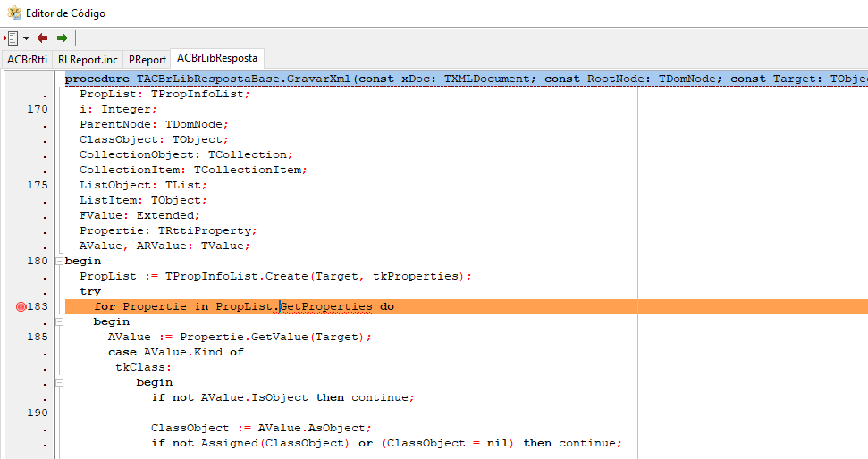Click the 'FValue: Extended;' line

coord(139,215)
